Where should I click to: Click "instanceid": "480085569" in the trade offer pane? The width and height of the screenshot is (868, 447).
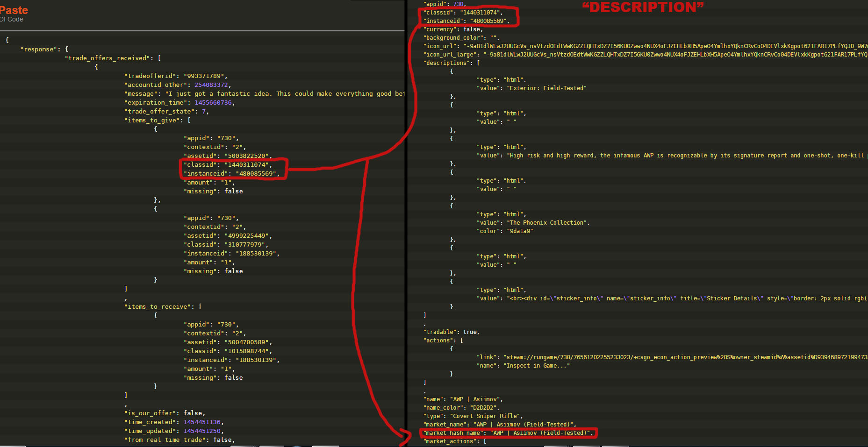(231, 173)
